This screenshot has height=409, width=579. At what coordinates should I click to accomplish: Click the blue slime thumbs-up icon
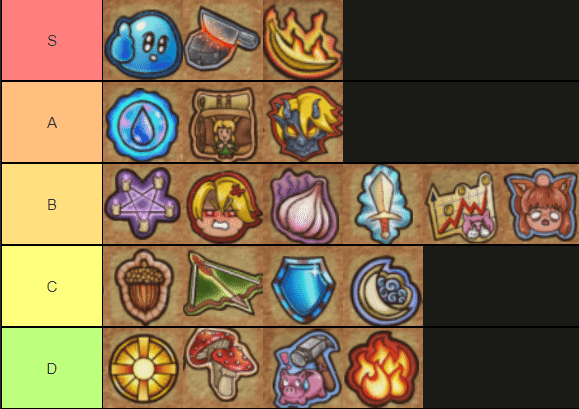pyautogui.click(x=143, y=40)
